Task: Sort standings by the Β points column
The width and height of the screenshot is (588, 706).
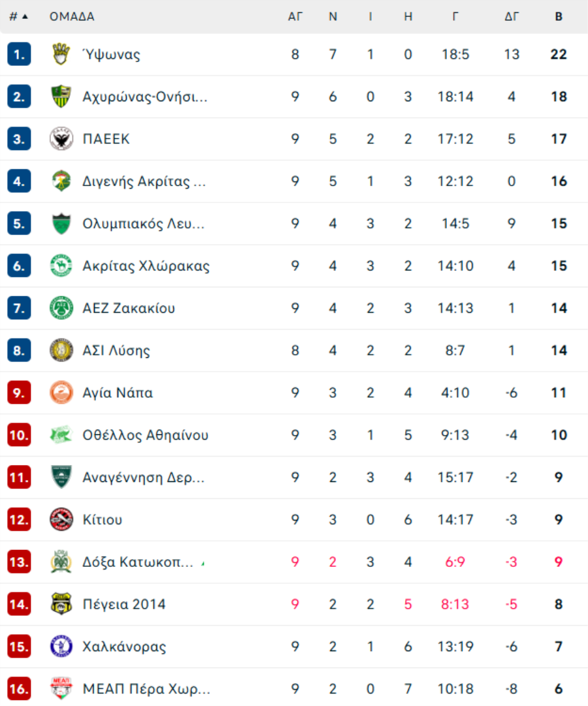Action: pyautogui.click(x=559, y=17)
